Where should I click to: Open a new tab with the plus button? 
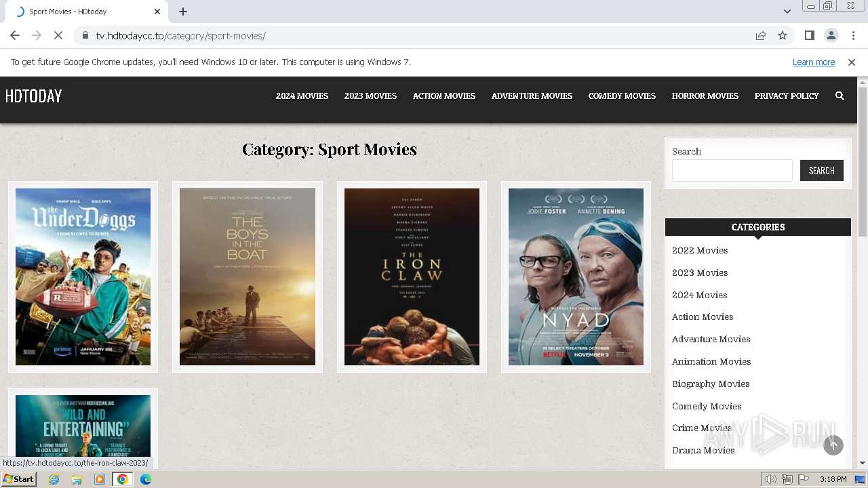(x=183, y=12)
